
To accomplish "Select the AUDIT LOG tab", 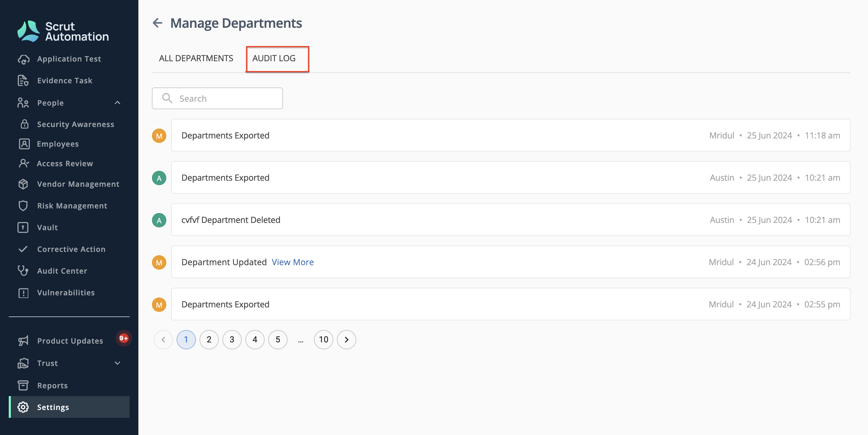I will [x=274, y=58].
